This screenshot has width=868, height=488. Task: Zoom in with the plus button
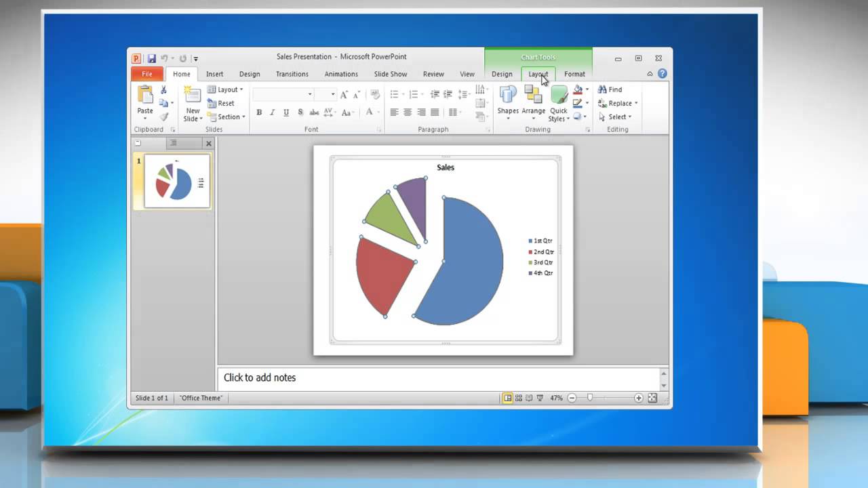(638, 398)
